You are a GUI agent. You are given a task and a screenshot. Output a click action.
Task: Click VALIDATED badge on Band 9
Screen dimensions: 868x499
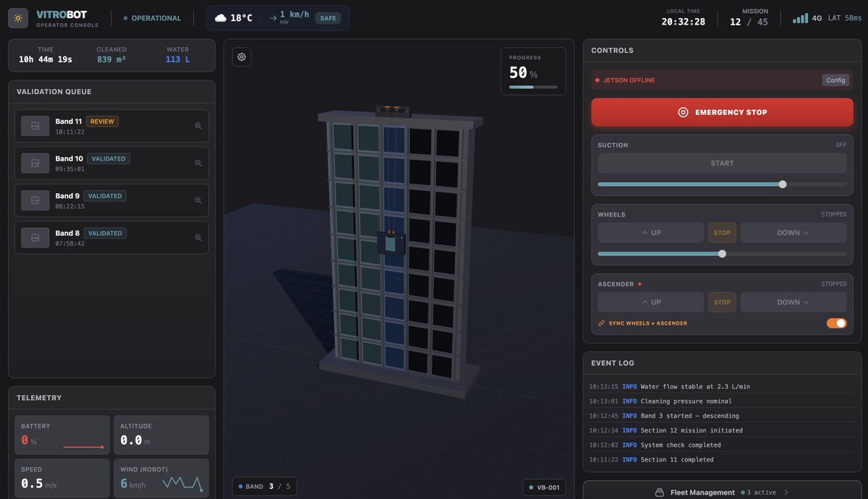coord(105,196)
